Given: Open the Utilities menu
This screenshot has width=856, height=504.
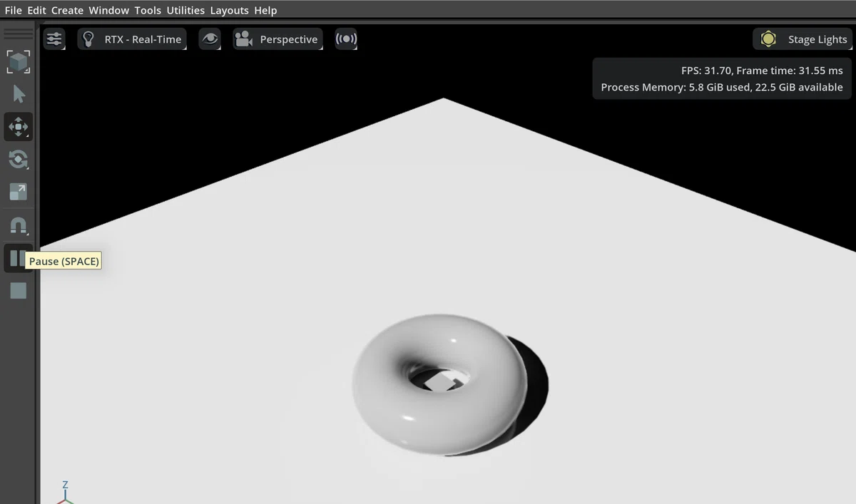Looking at the screenshot, I should [185, 10].
